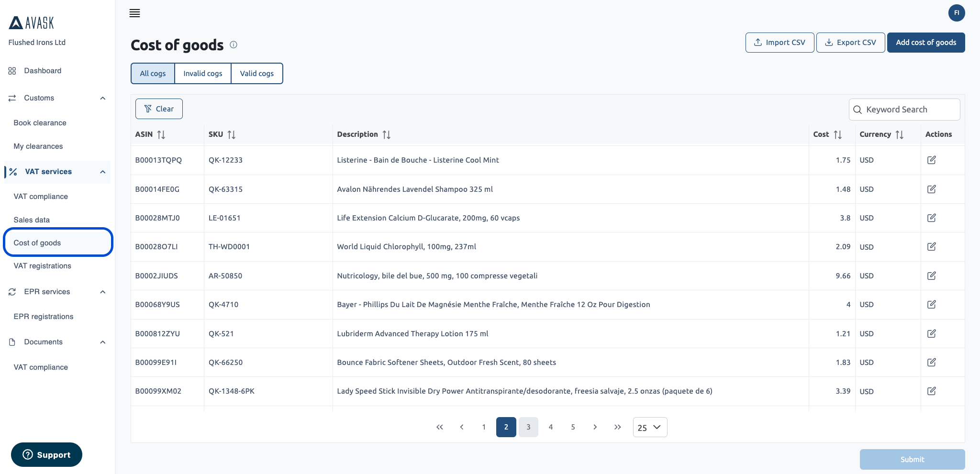Collapse the Customs section
The width and height of the screenshot is (980, 474).
tap(102, 98)
